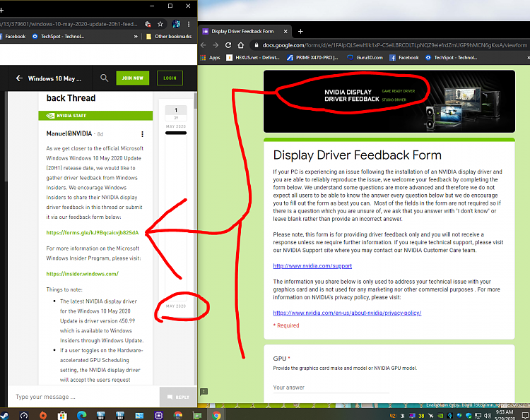
Task: Open the insider.windows.com link
Action: coord(83,274)
